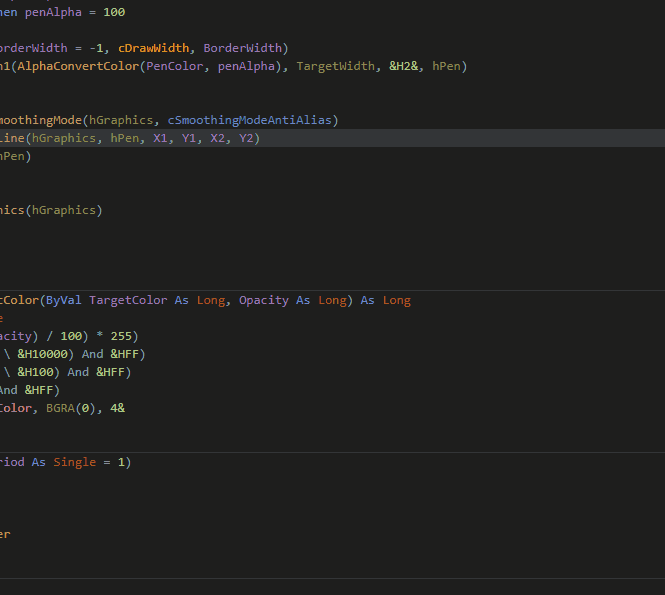Click hGraphics in the nics(hGraphics) line
Screen dimensions: 665x595
click(64, 210)
